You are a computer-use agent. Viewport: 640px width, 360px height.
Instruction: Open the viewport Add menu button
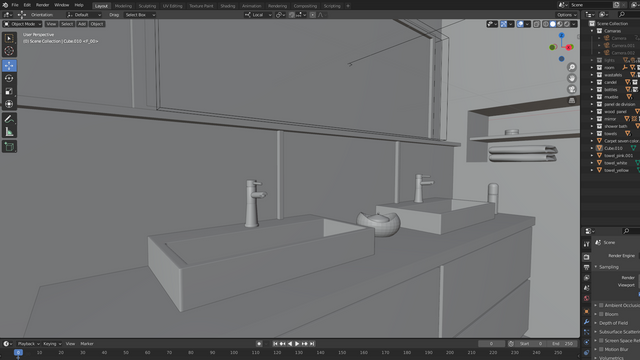click(82, 24)
